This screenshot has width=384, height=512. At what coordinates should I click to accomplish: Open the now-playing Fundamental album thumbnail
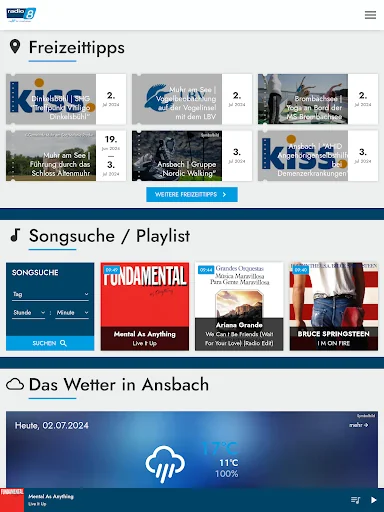click(12, 500)
